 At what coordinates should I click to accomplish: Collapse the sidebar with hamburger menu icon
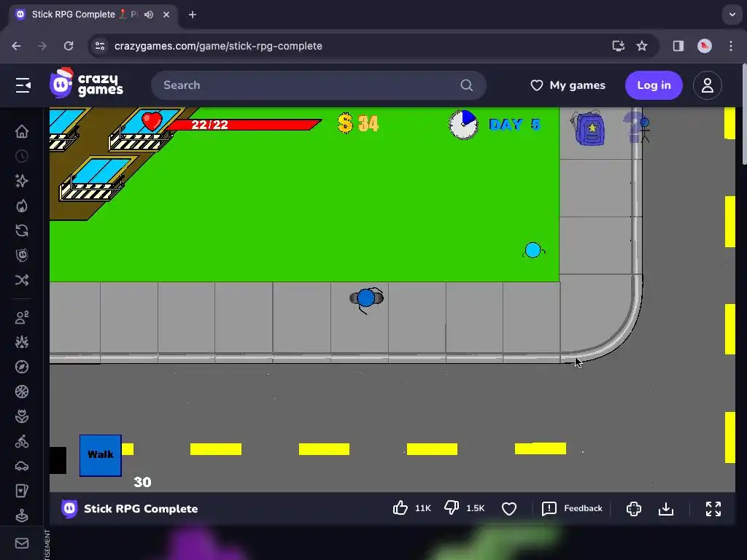[23, 85]
